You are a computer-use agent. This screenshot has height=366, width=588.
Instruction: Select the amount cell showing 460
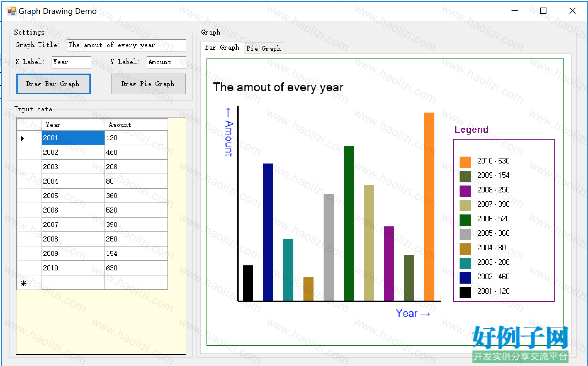coord(136,152)
